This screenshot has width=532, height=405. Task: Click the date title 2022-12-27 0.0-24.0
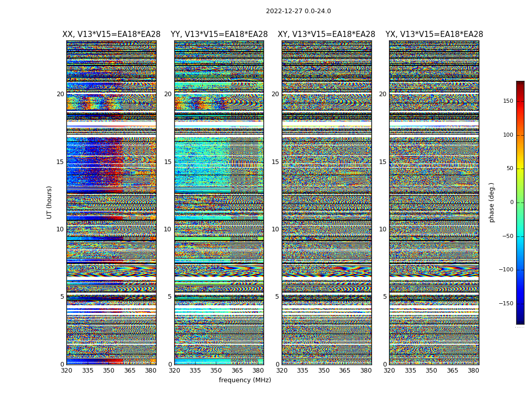[298, 11]
